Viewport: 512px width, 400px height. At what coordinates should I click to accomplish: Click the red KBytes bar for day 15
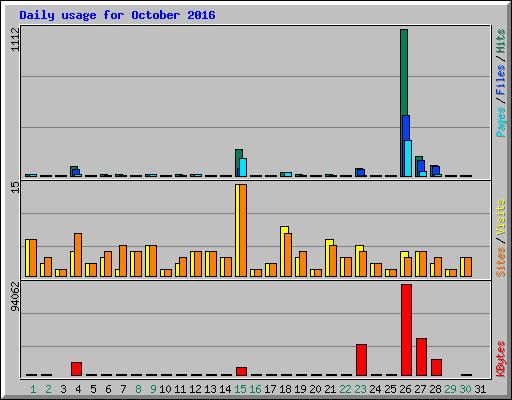point(241,372)
